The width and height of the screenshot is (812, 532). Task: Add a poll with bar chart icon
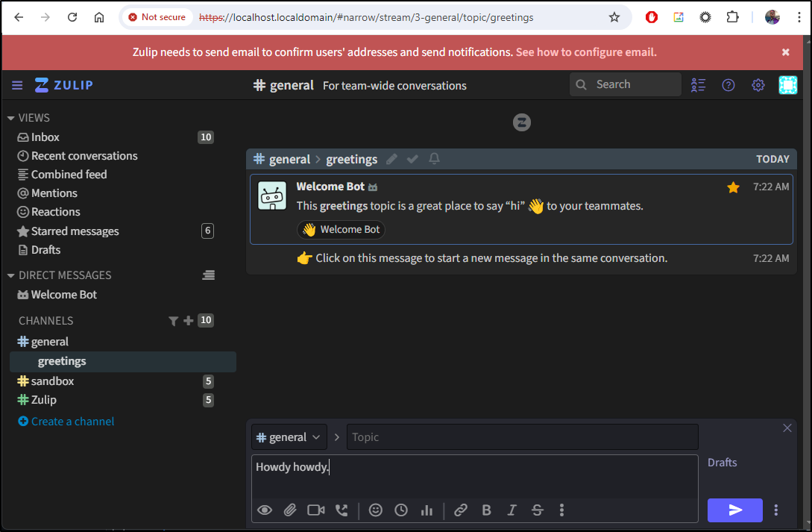click(x=427, y=510)
